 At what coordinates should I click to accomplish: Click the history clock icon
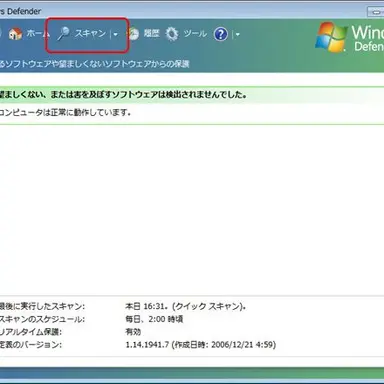[134, 34]
